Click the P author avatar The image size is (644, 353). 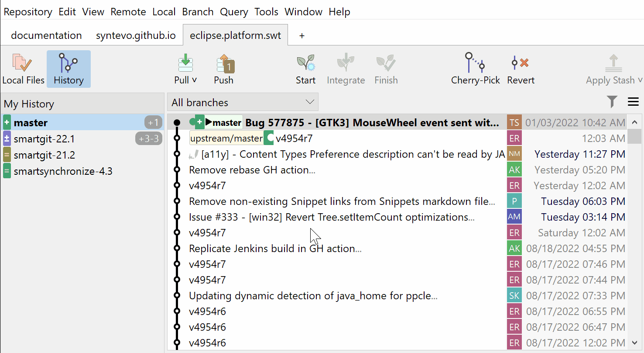point(514,201)
